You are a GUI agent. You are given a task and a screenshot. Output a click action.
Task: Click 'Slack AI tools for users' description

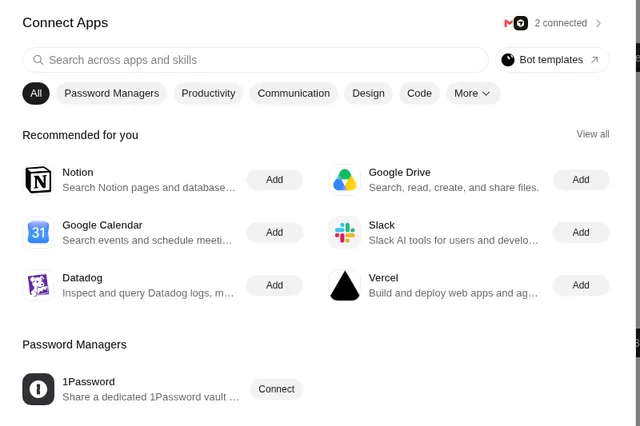[453, 240]
